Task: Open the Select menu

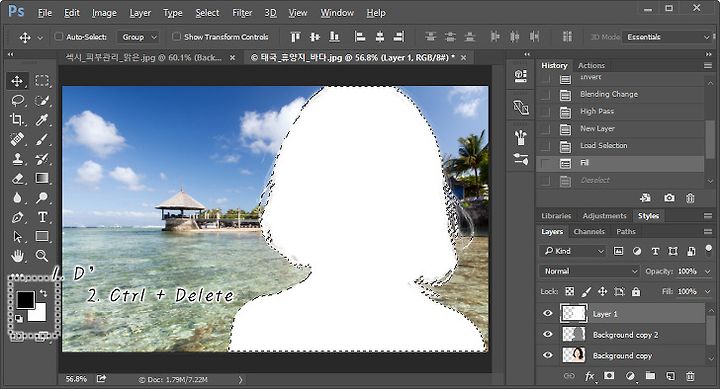Action: [207, 13]
